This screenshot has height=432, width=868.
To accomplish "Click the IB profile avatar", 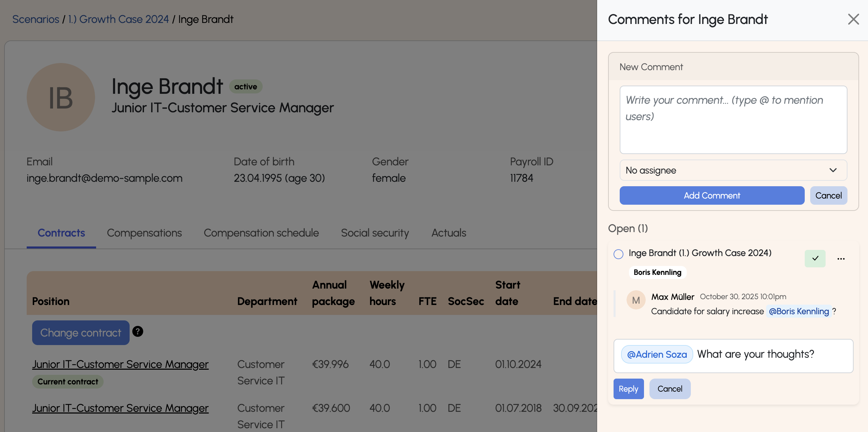I will click(x=61, y=97).
